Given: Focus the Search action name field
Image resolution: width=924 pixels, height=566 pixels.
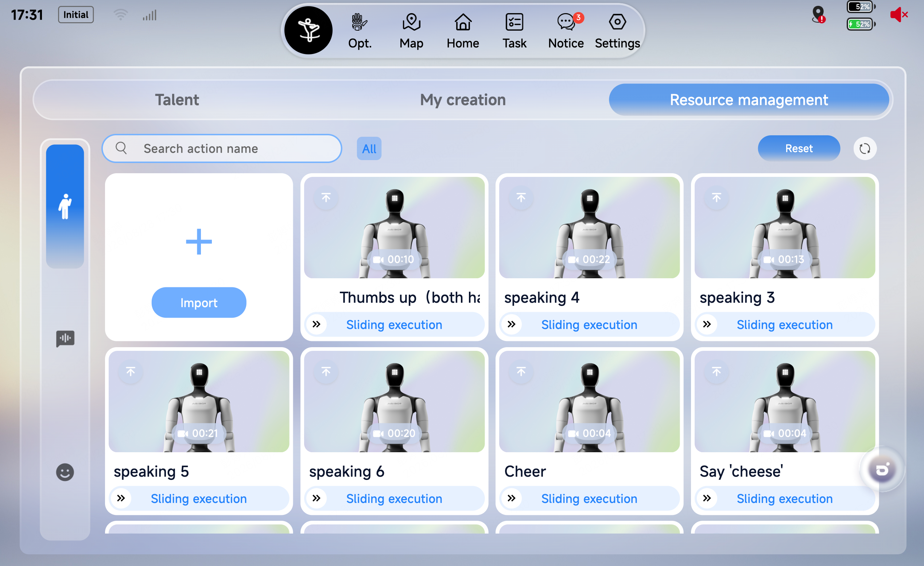Looking at the screenshot, I should click(222, 148).
